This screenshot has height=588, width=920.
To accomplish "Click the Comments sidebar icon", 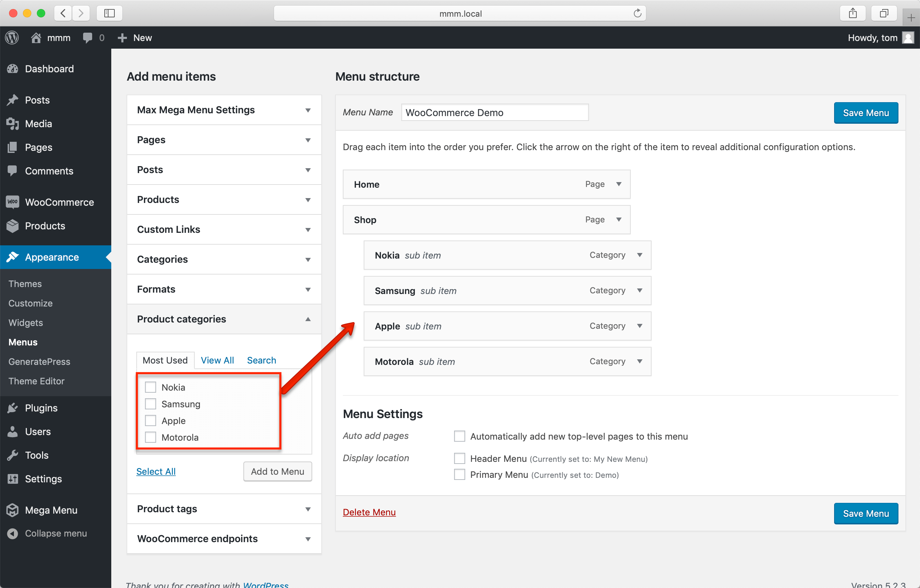I will point(12,171).
